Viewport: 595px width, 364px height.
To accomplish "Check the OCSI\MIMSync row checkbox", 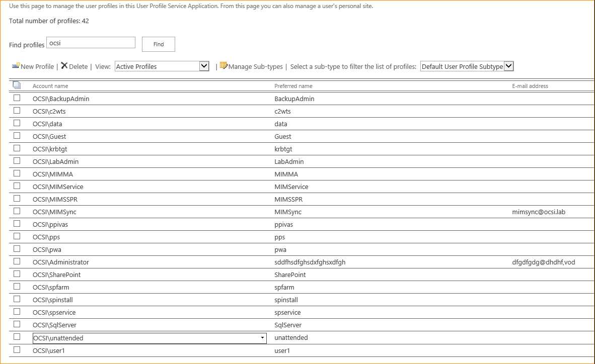I will point(17,211).
